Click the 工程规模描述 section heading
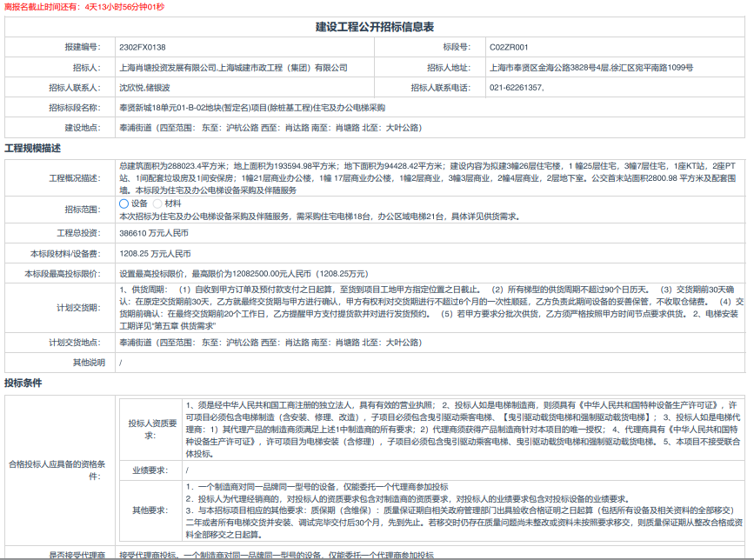Image resolution: width=754 pixels, height=560 pixels. 33,148
